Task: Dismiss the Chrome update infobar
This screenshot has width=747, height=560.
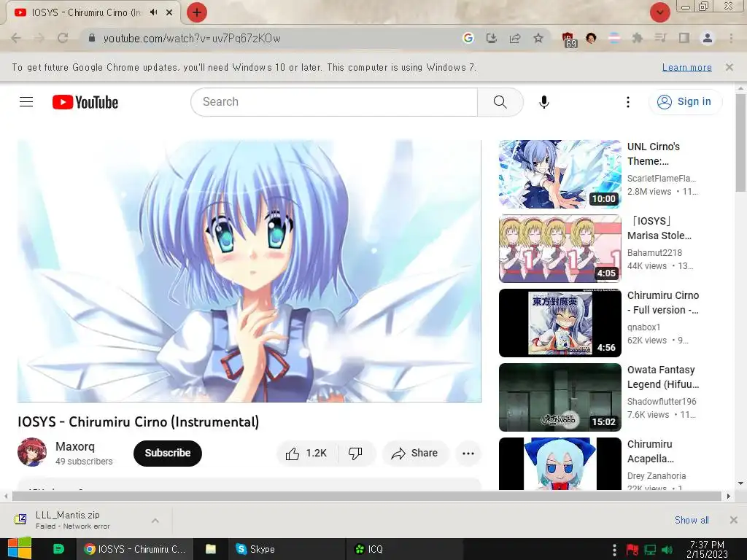Action: pyautogui.click(x=729, y=67)
